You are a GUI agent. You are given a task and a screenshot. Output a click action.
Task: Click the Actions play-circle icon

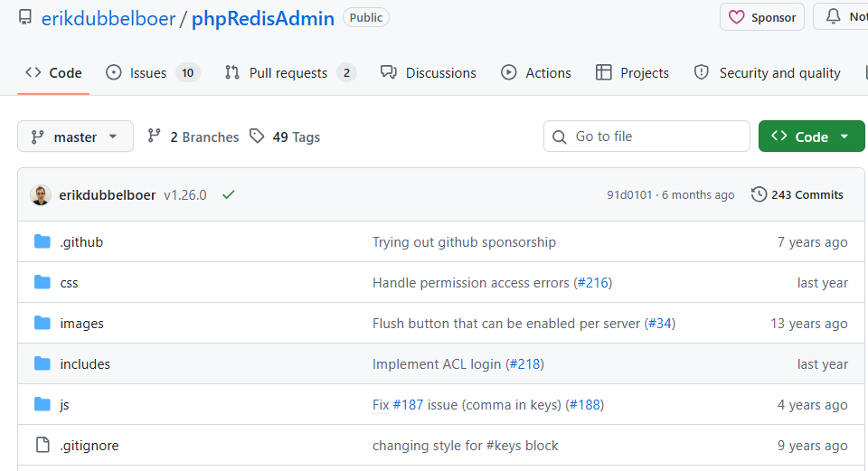509,72
